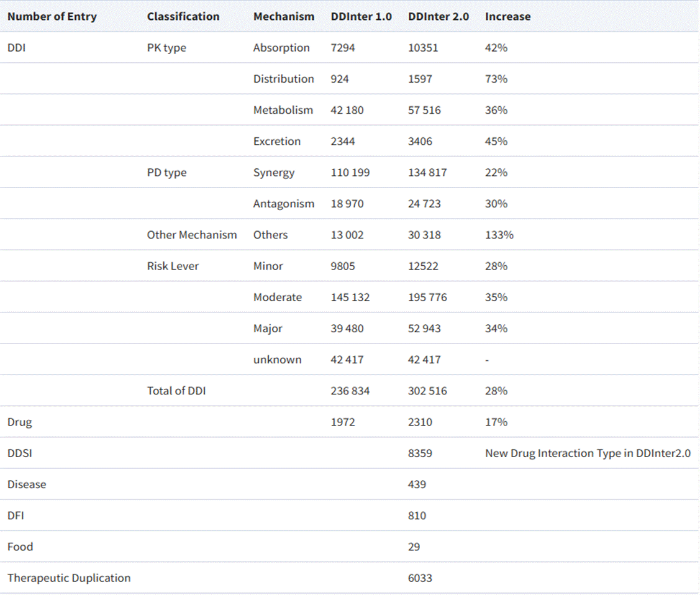This screenshot has height=595, width=700.
Task: Select the "PD type" classification cell
Action: point(166,173)
